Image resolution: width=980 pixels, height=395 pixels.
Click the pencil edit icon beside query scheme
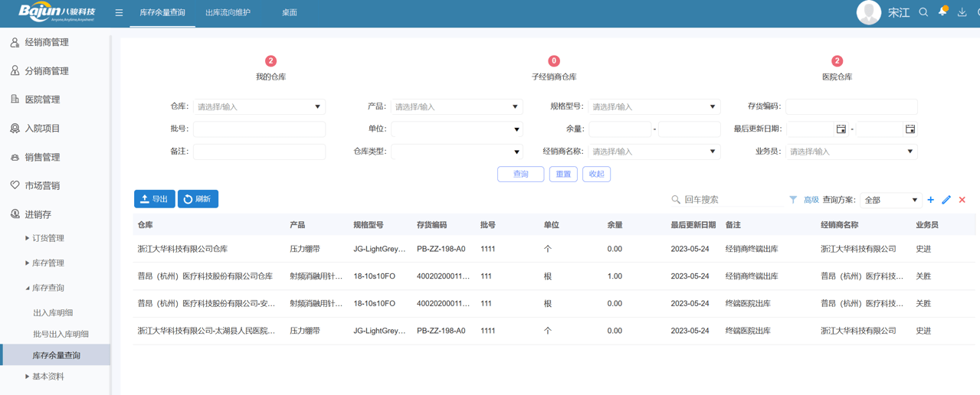(946, 200)
